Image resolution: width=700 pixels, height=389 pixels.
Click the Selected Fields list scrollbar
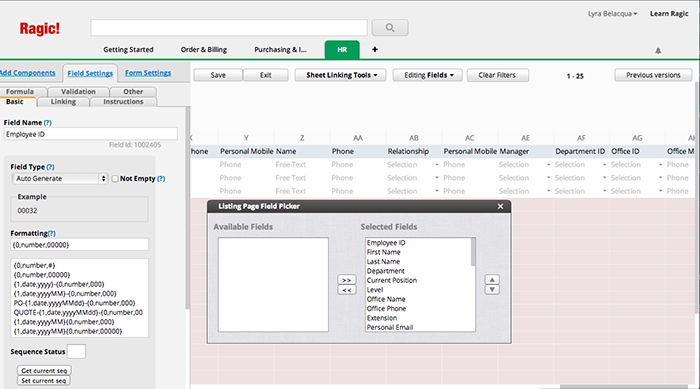point(473,252)
